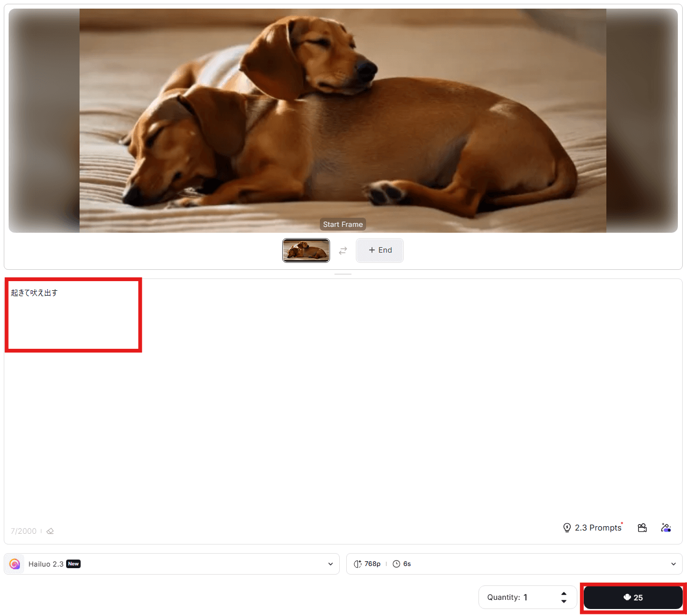Expand the resolution and duration dropdown chevron
This screenshot has width=687, height=616.
pyautogui.click(x=673, y=564)
